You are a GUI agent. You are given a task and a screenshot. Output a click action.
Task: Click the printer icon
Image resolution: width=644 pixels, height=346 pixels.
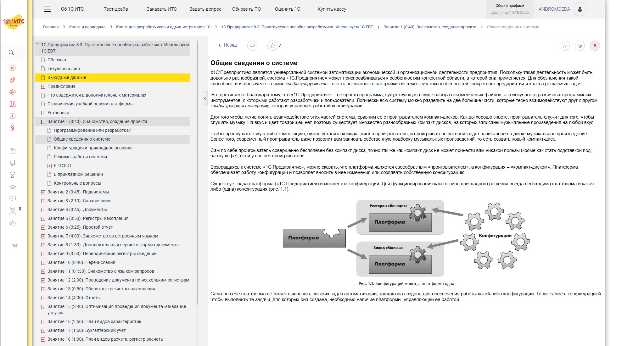(580, 46)
